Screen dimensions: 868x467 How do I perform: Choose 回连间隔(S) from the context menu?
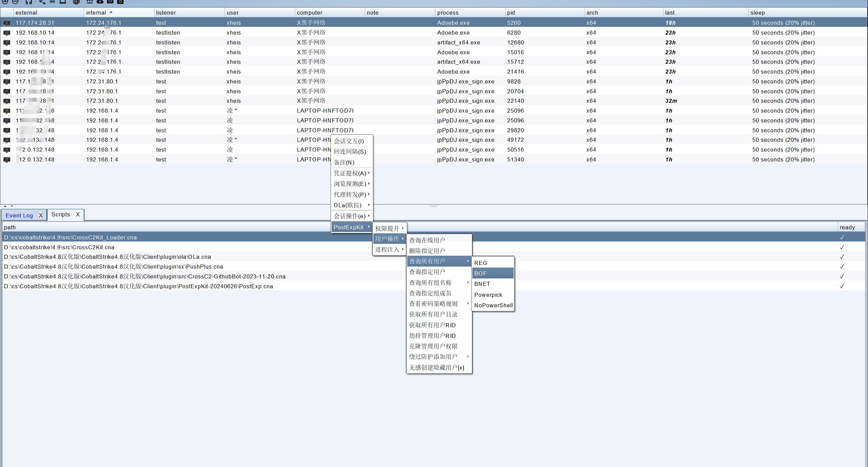pos(352,152)
